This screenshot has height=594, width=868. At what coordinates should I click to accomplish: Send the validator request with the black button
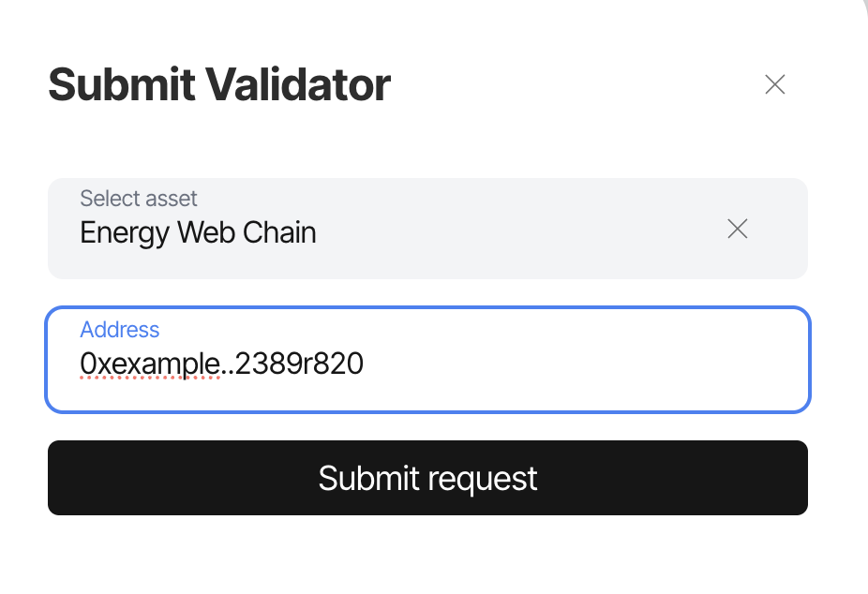tap(427, 478)
